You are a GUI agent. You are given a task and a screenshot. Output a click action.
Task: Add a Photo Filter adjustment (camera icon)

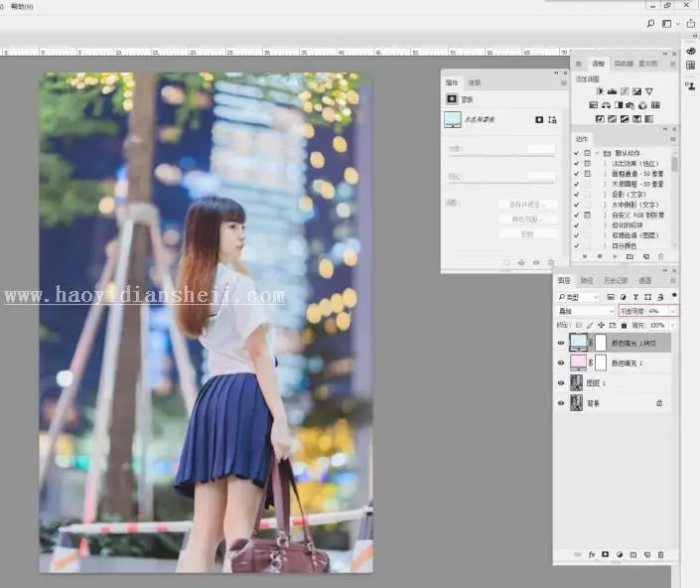(x=630, y=105)
